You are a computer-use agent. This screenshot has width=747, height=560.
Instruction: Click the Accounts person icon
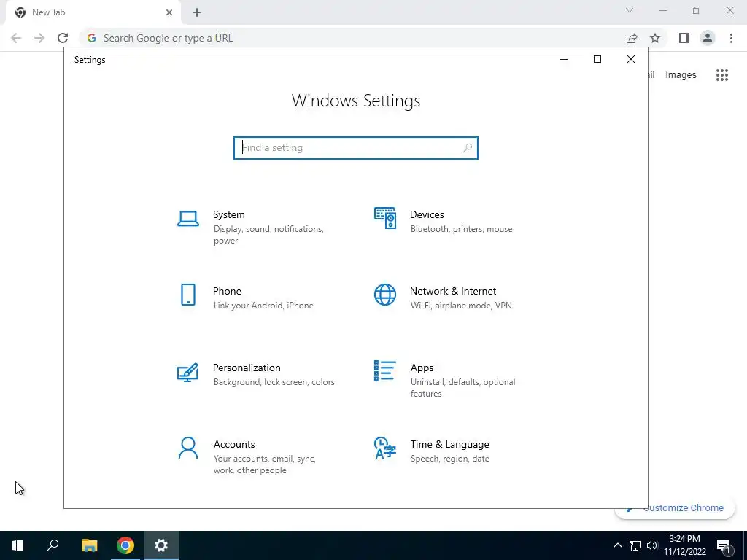pyautogui.click(x=188, y=448)
